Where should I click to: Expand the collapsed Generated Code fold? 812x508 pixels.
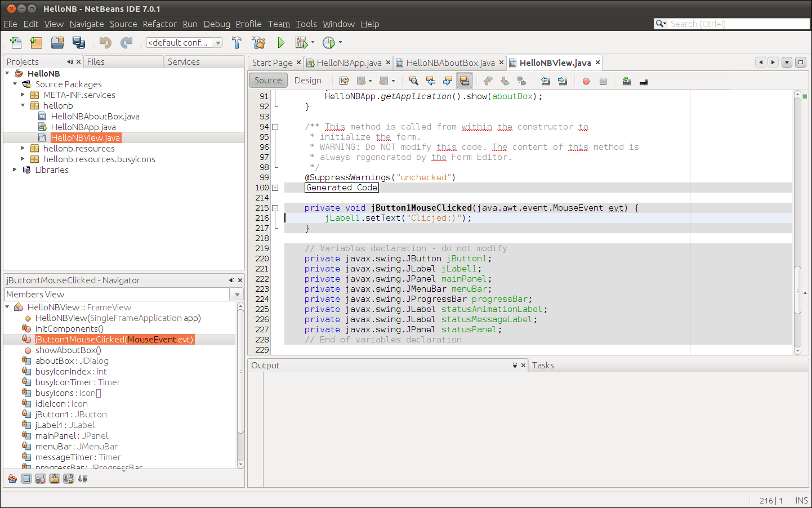[x=274, y=187]
